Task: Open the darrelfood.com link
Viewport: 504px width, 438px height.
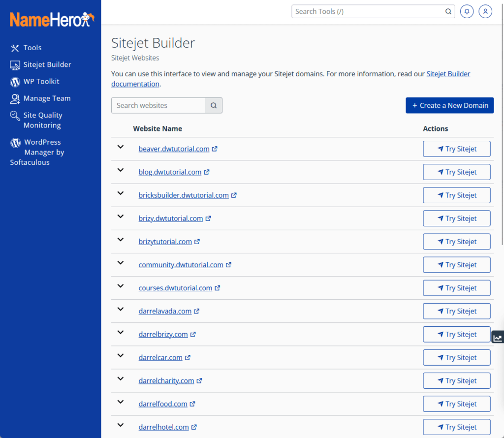Action: (163, 404)
